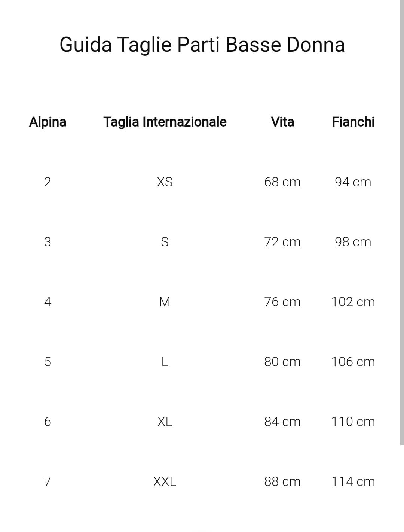Image resolution: width=404 pixels, height=532 pixels.
Task: Click the Alpina column header
Action: (48, 122)
